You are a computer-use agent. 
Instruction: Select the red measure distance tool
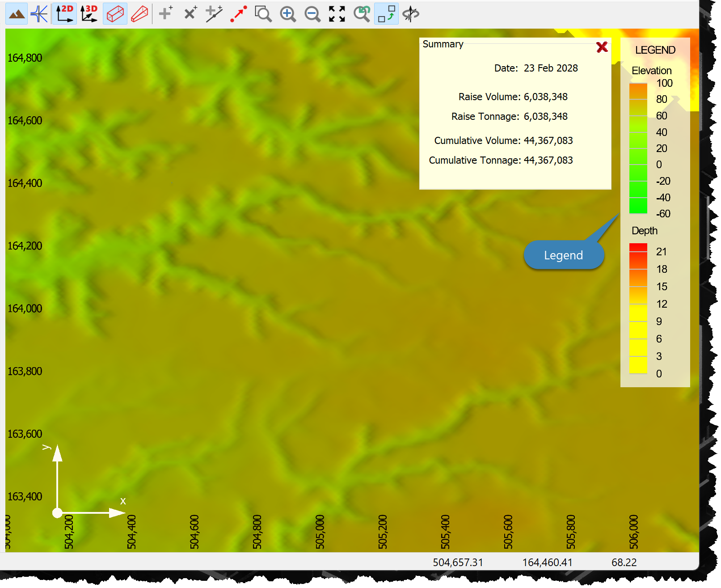[239, 13]
